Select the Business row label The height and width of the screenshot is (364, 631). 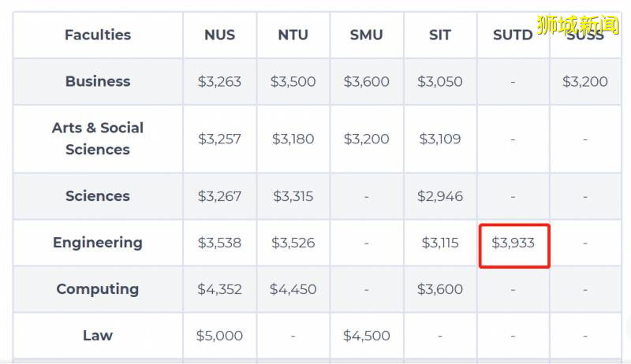coord(98,81)
